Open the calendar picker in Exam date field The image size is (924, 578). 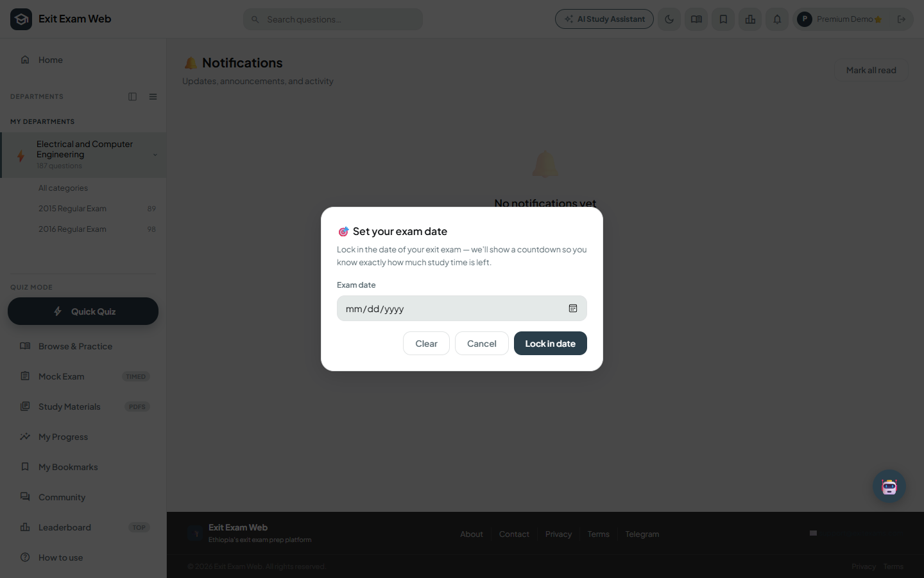[573, 308]
